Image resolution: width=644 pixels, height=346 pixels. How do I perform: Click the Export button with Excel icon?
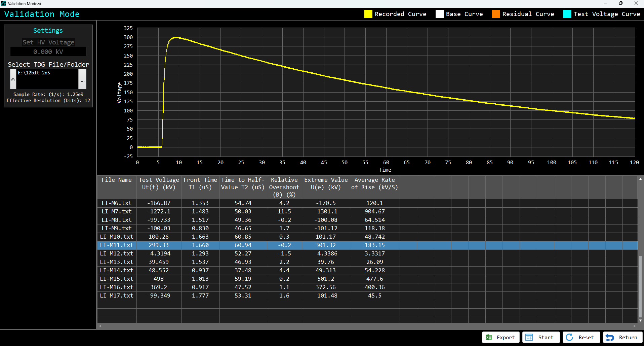pos(500,337)
